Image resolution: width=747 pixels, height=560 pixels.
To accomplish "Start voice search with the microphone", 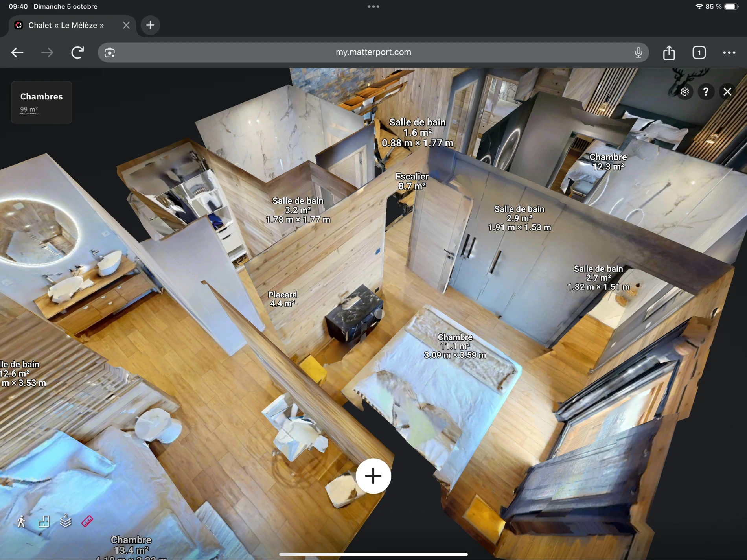I will [x=638, y=52].
